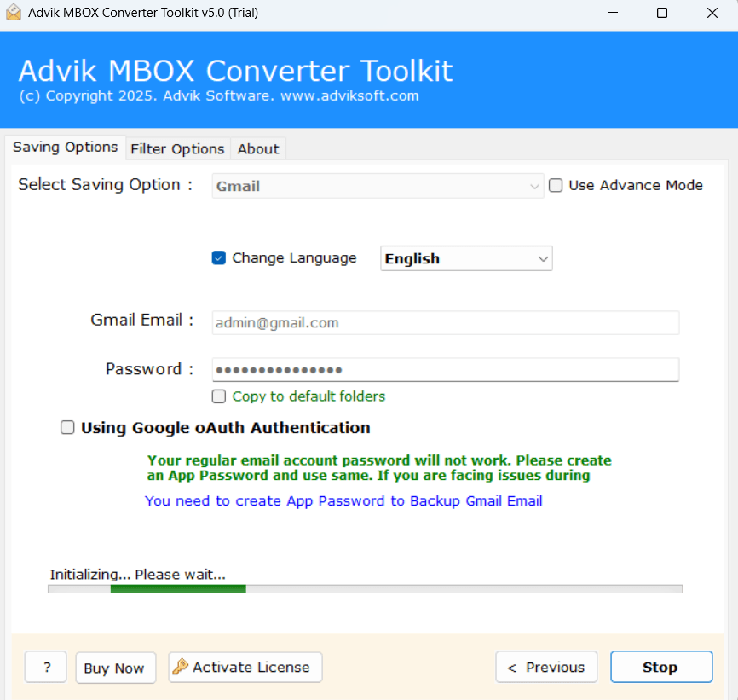
Task: Expand the Select Saving Option Gmail dropdown
Action: (x=378, y=186)
